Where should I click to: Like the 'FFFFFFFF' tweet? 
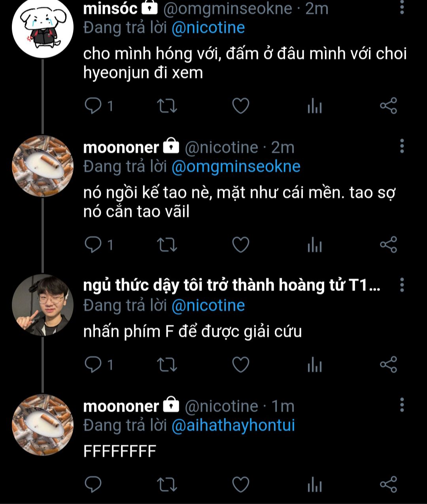tap(240, 484)
